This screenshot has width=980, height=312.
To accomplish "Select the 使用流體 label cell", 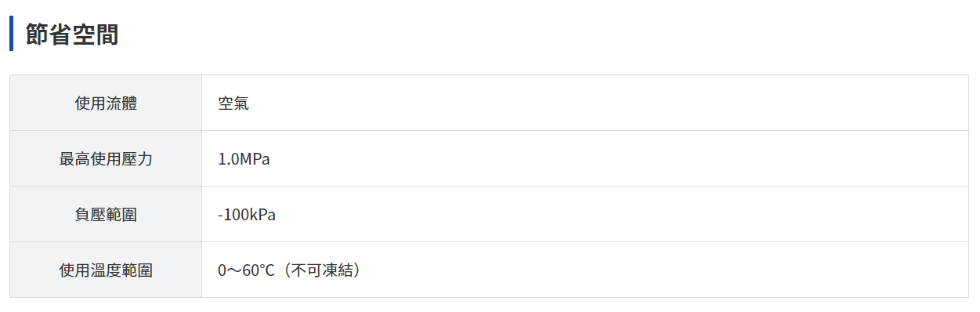I will [106, 103].
